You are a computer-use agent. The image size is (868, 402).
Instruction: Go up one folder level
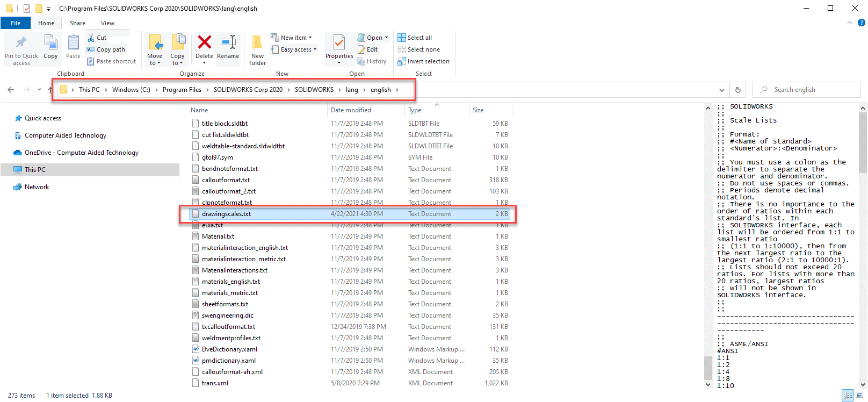(x=49, y=90)
